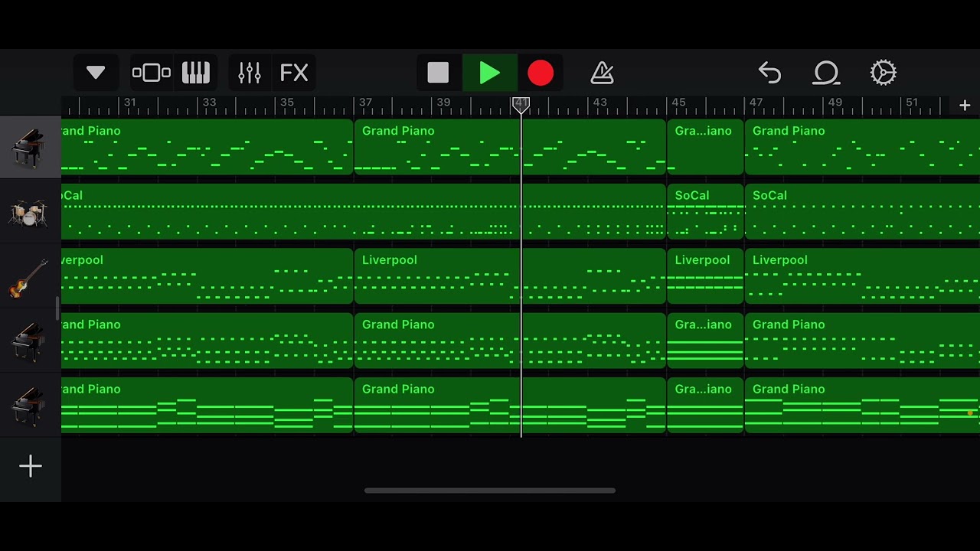This screenshot has width=980, height=551.
Task: Open the loop browser
Action: (826, 73)
